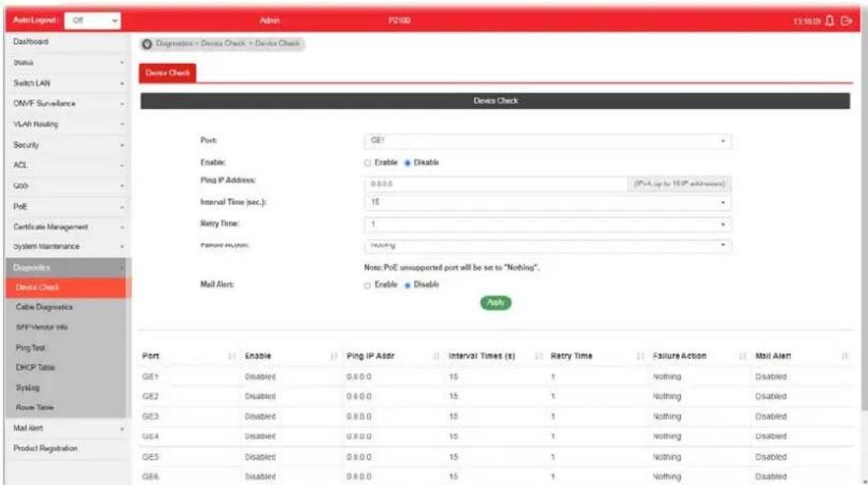Expand the ONVIF Surveillance menu
This screenshot has width=868, height=485.
68,103
